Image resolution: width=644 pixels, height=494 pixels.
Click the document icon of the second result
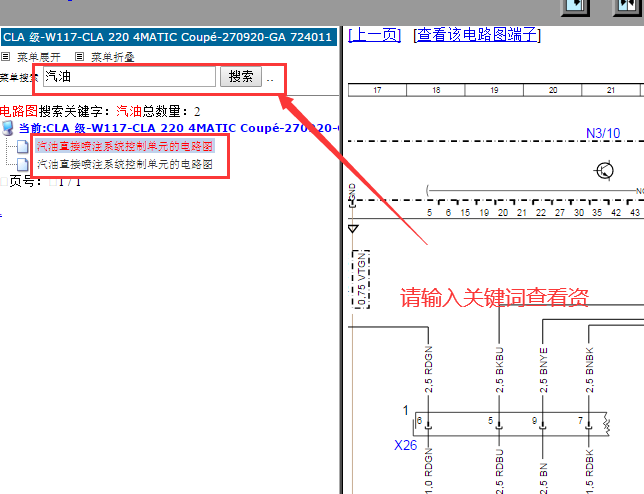coord(23,164)
